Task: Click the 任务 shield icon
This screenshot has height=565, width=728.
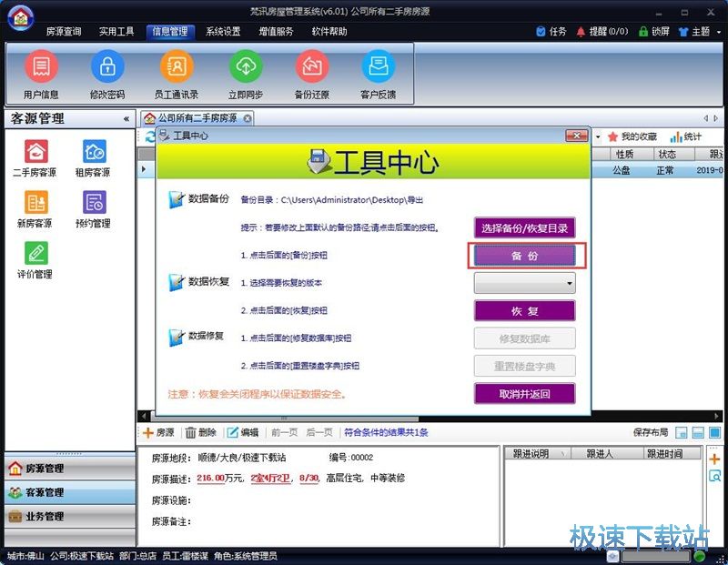Action: tap(541, 32)
